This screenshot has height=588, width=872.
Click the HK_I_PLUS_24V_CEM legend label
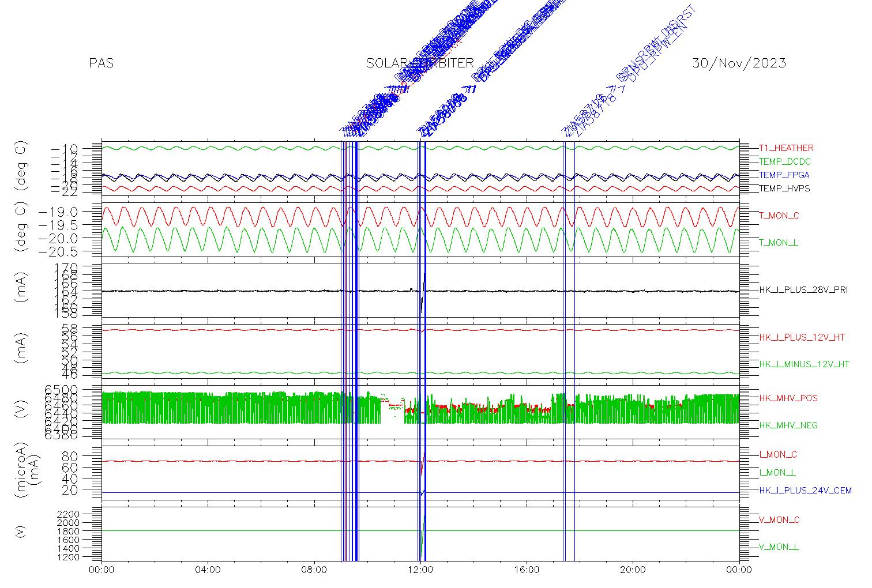pyautogui.click(x=805, y=491)
